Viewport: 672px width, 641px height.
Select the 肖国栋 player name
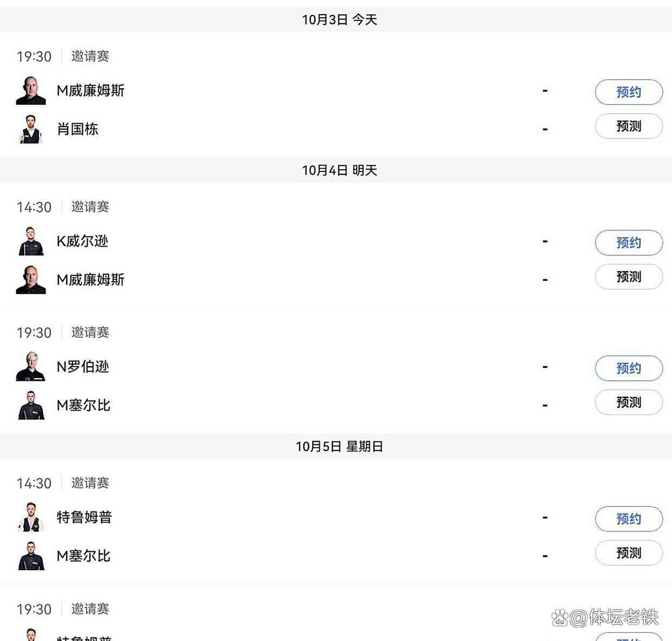(x=77, y=129)
